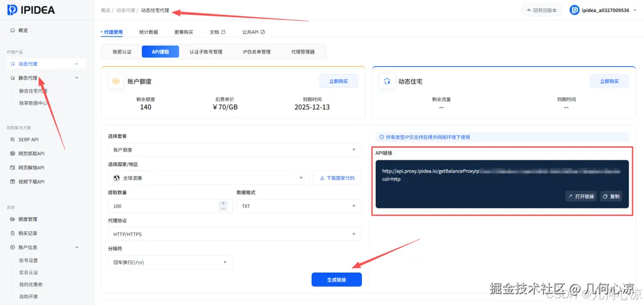The width and height of the screenshot is (644, 305).
Task: Click the globe icon beside 全球混播
Action: tap(116, 178)
